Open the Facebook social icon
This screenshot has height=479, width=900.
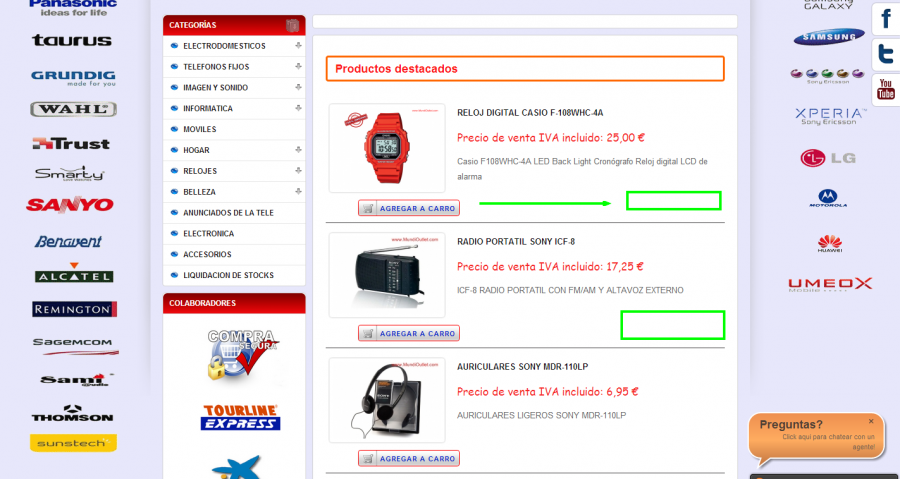(886, 20)
